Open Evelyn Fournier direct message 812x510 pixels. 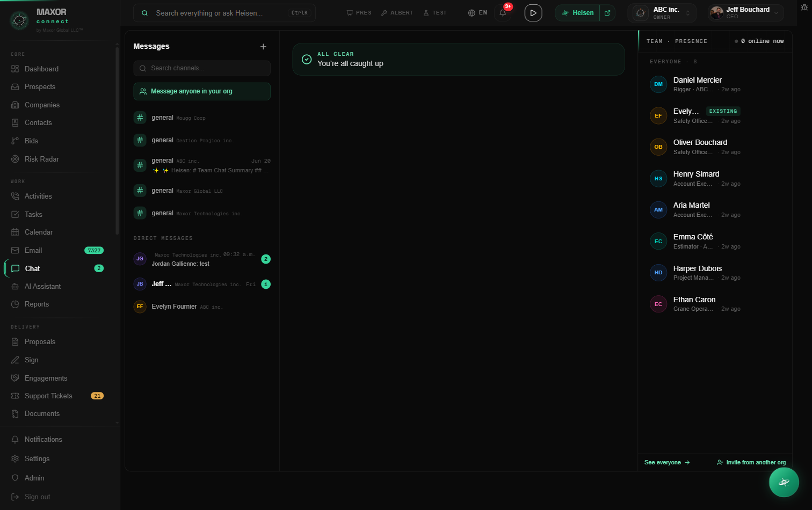[202, 307]
